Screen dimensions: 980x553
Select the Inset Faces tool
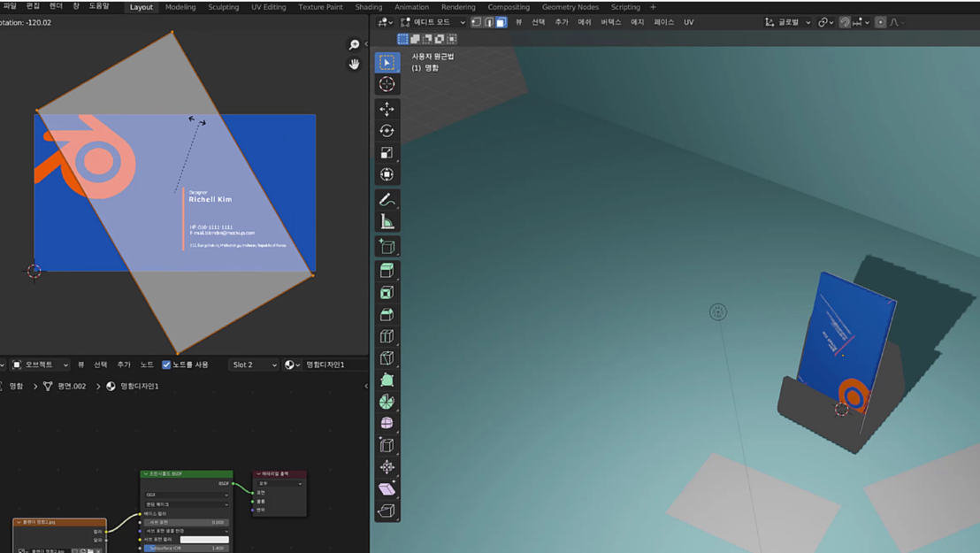[x=387, y=293]
